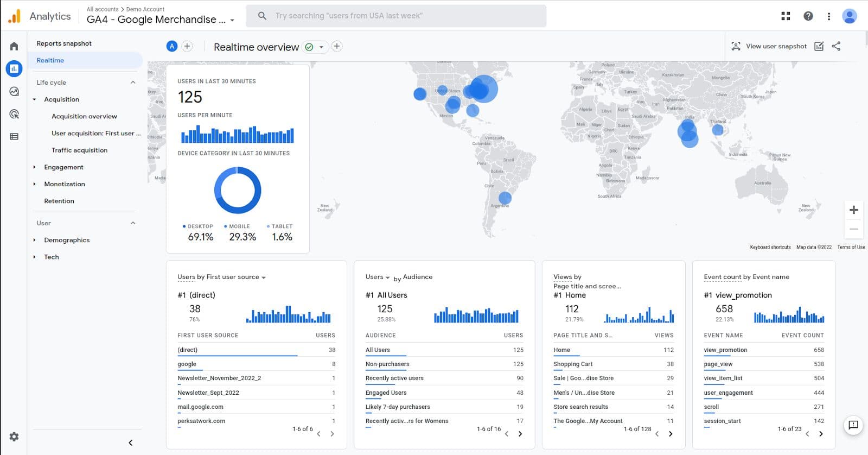The width and height of the screenshot is (868, 455).
Task: Open the Retention report
Action: coord(59,201)
